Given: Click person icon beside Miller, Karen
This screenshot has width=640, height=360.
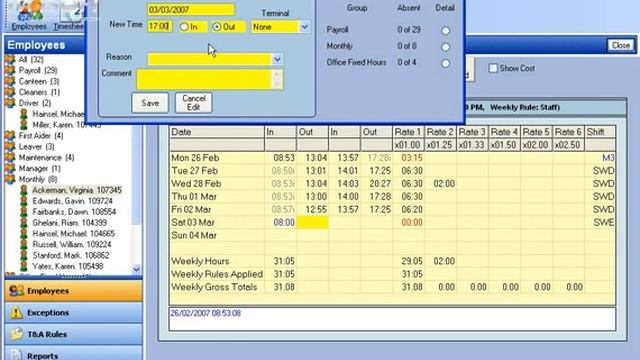Looking at the screenshot, I should point(24,124).
